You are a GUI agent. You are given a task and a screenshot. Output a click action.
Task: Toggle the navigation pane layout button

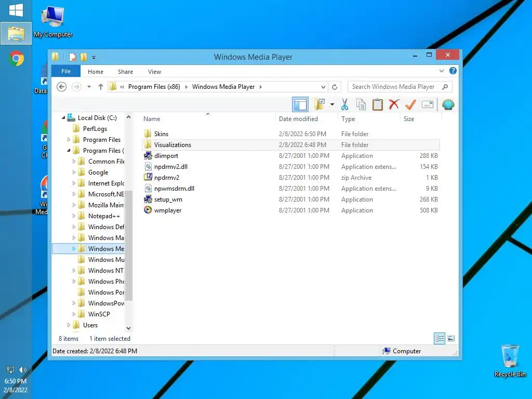tap(300, 104)
